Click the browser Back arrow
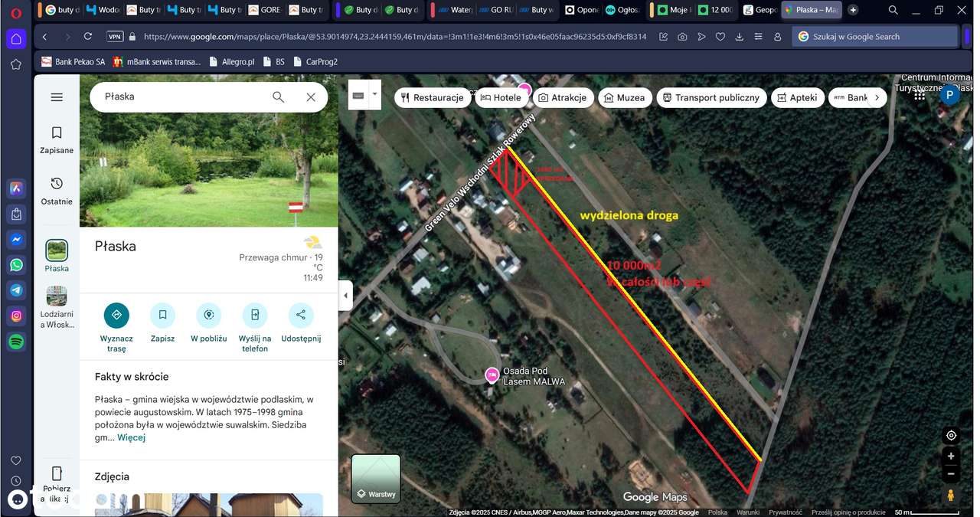 coord(44,37)
